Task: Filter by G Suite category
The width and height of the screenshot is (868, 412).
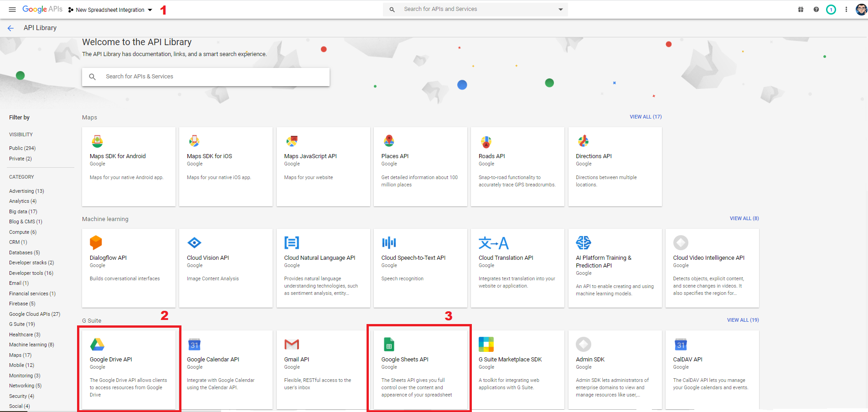Action: 22,324
